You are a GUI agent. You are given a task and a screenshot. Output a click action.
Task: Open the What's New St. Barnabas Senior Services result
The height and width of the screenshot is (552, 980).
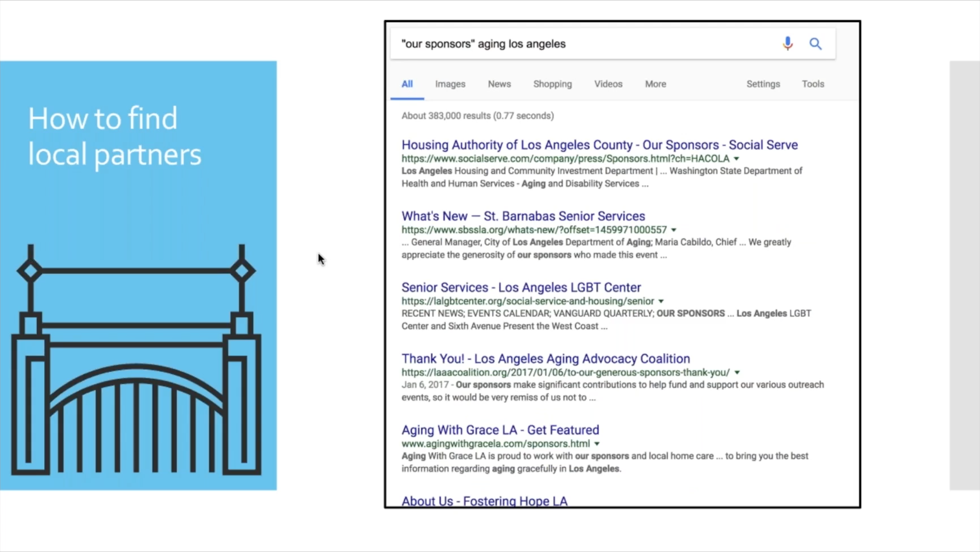point(523,216)
